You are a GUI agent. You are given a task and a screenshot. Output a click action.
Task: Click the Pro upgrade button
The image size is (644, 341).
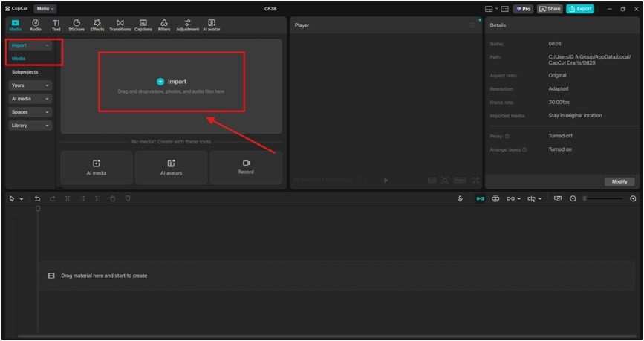click(x=523, y=9)
